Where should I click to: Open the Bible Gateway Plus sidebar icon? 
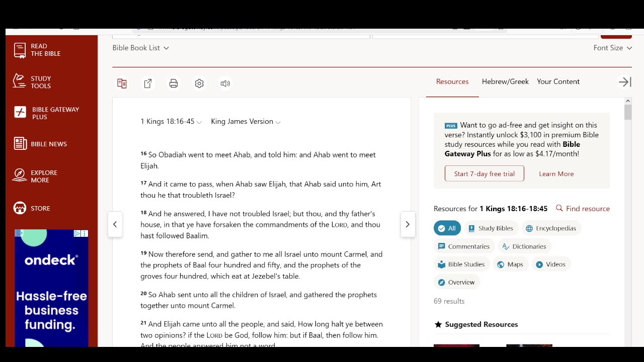point(20,113)
